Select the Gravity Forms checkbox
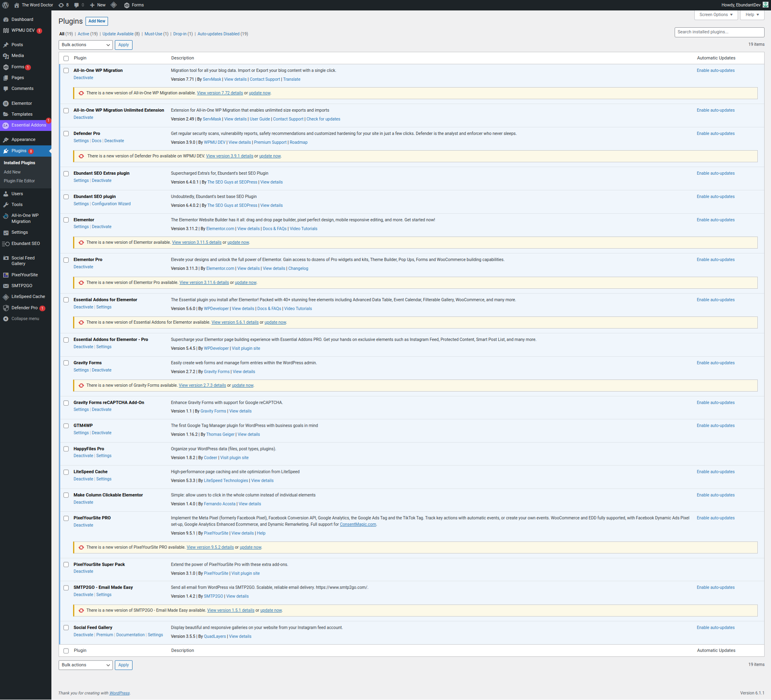The width and height of the screenshot is (771, 700). [x=66, y=363]
